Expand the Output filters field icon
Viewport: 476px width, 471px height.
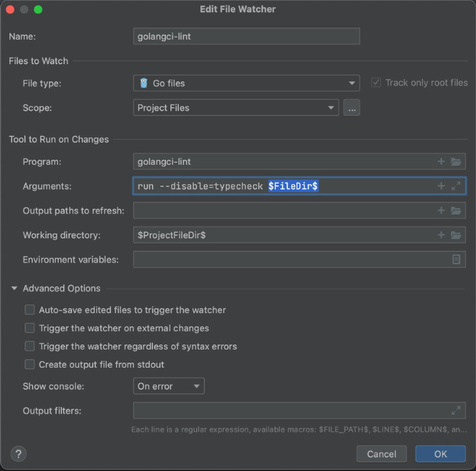tap(456, 411)
